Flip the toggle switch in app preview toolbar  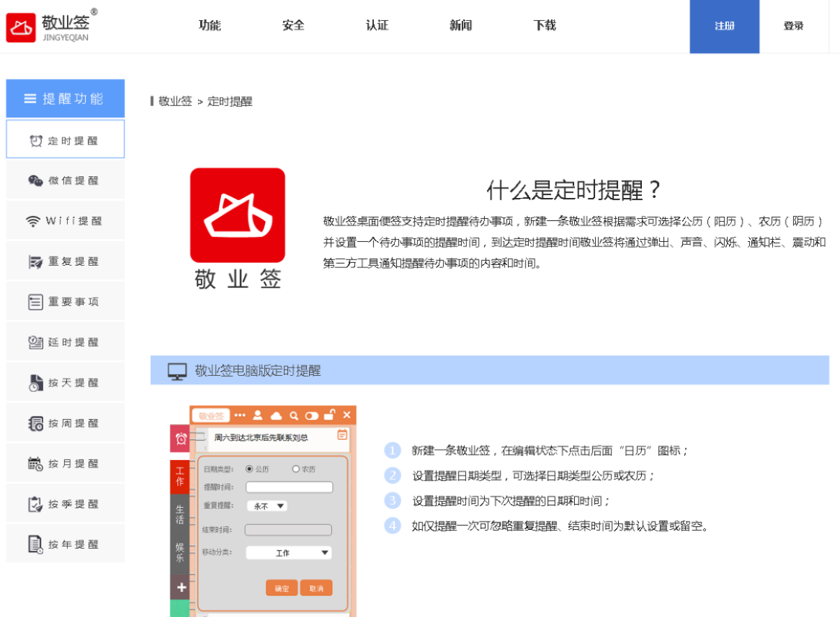pyautogui.click(x=312, y=416)
